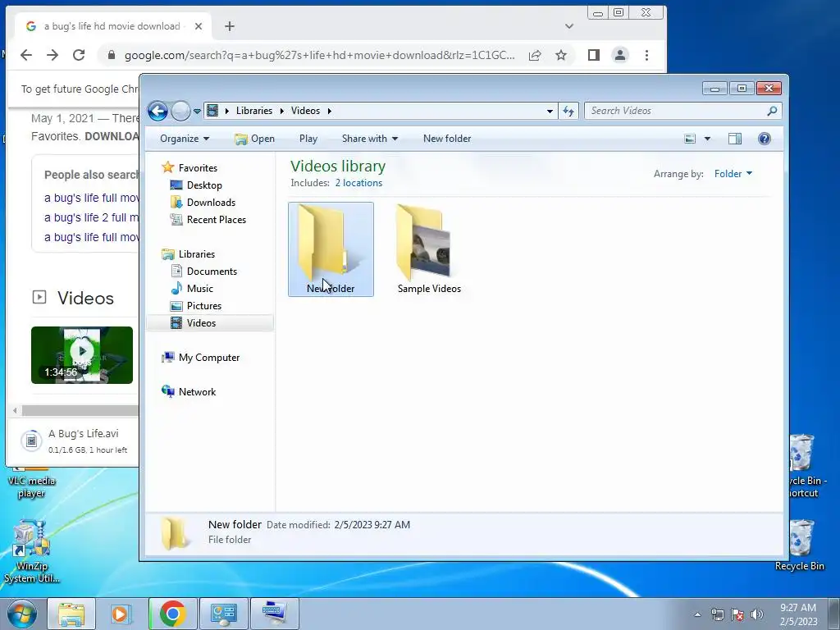Click the A Bug's Life.avi download item
The width and height of the screenshot is (840, 630).
click(75, 441)
